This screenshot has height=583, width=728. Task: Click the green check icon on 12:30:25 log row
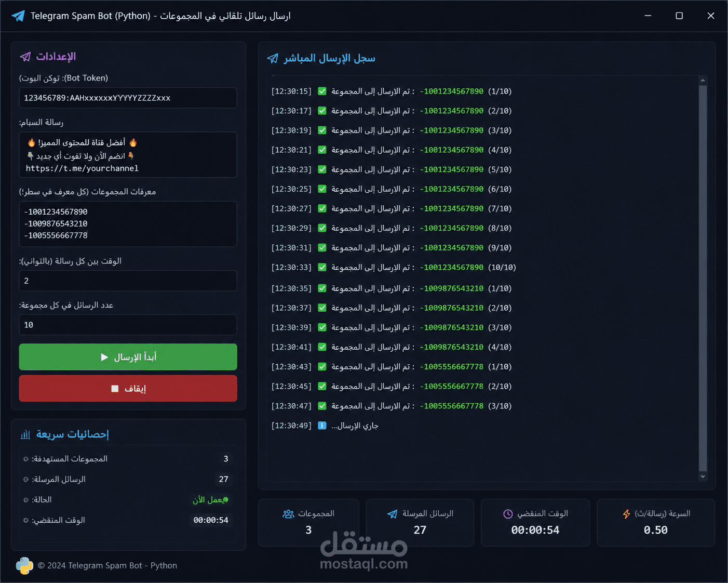(322, 189)
